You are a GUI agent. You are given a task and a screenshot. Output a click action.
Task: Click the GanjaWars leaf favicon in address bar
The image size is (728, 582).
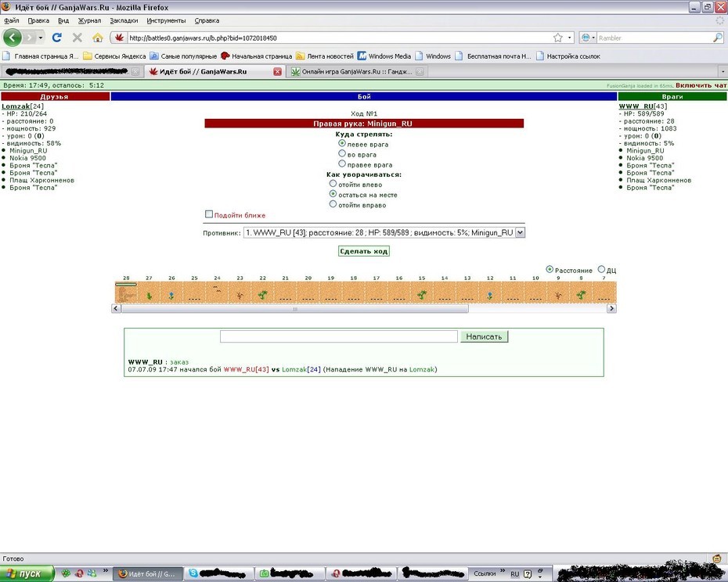119,38
